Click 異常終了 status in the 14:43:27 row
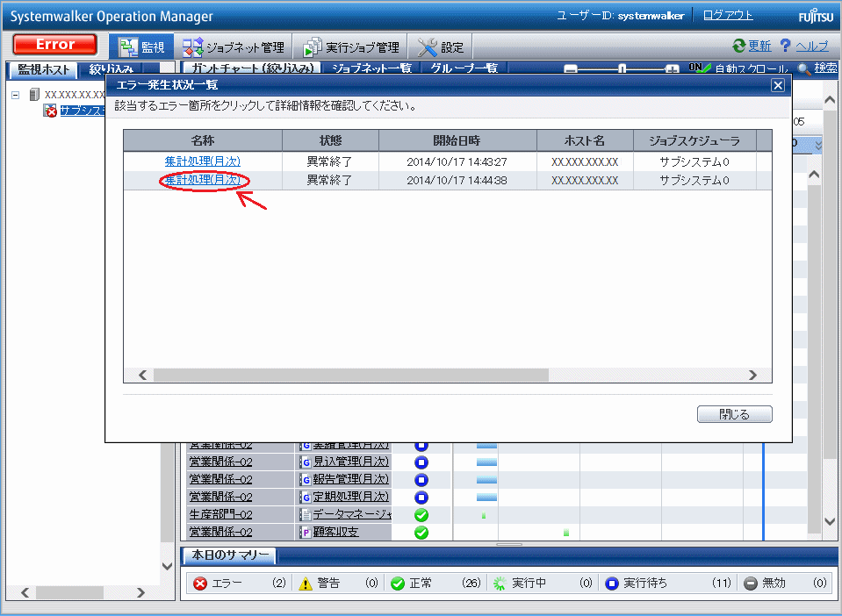 click(329, 161)
